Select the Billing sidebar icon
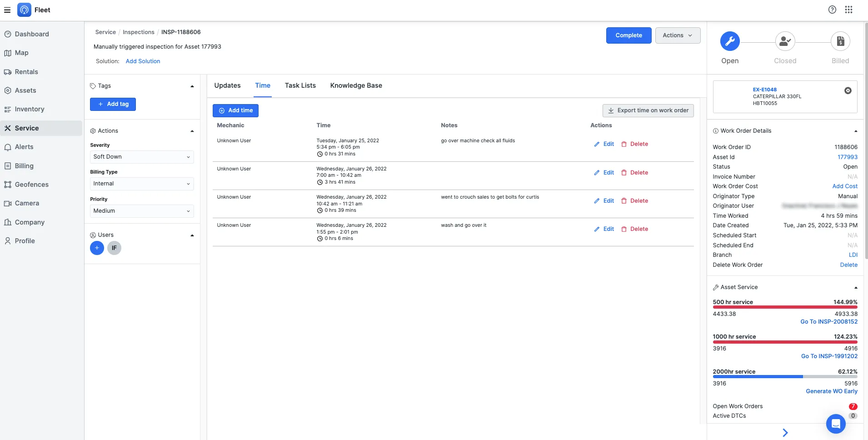 coord(8,166)
